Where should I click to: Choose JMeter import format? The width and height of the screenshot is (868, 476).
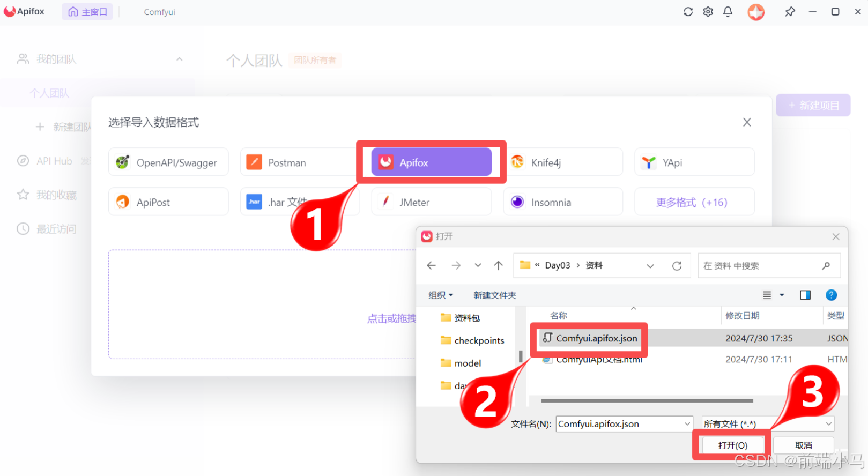(432, 202)
